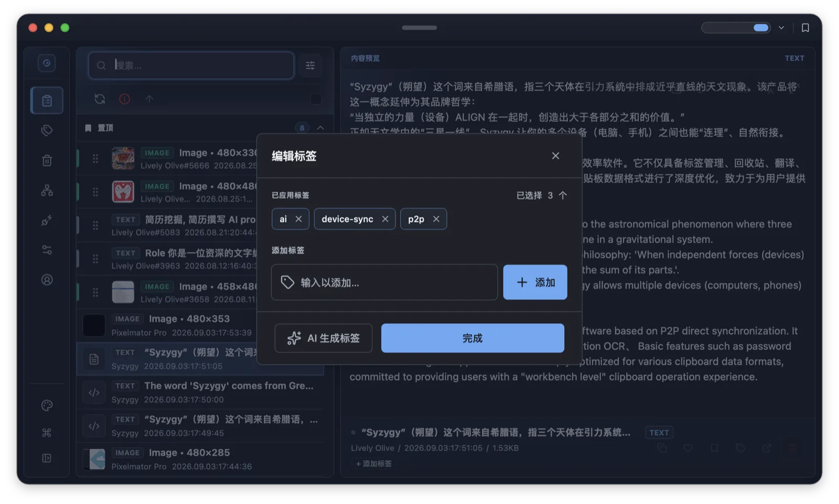This screenshot has width=839, height=504.
Task: Open the plug connection icon in sidebar
Action: [47, 220]
